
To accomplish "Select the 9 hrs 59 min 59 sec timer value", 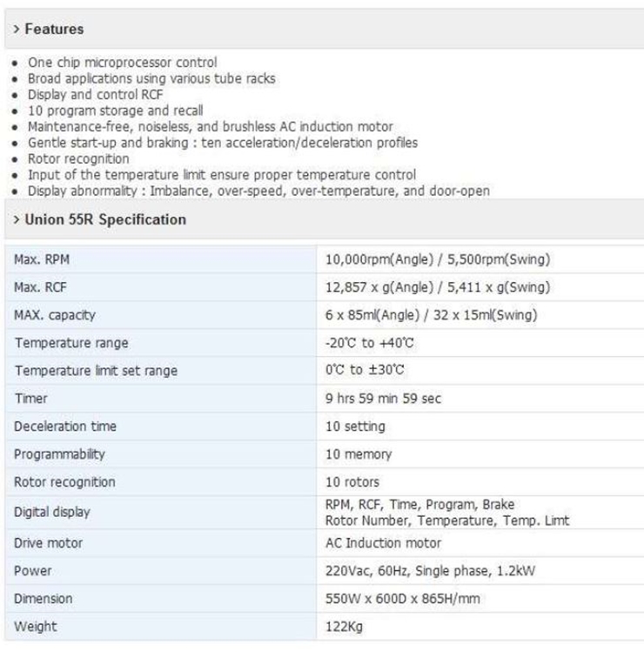I will click(x=382, y=399).
